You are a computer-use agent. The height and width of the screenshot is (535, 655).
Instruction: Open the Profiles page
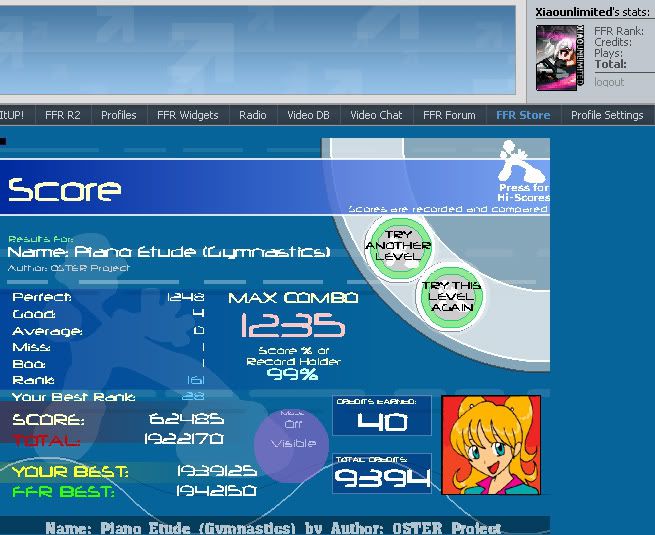118,115
